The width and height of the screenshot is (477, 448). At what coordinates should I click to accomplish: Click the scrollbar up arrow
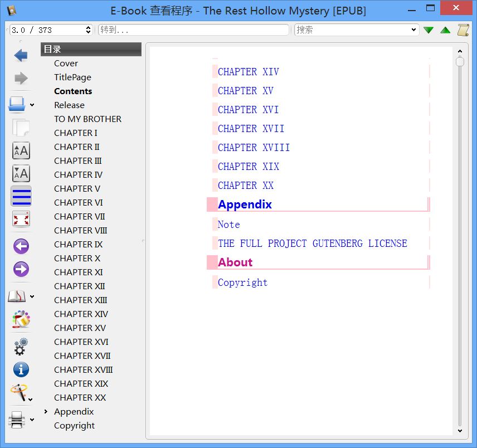(x=460, y=51)
